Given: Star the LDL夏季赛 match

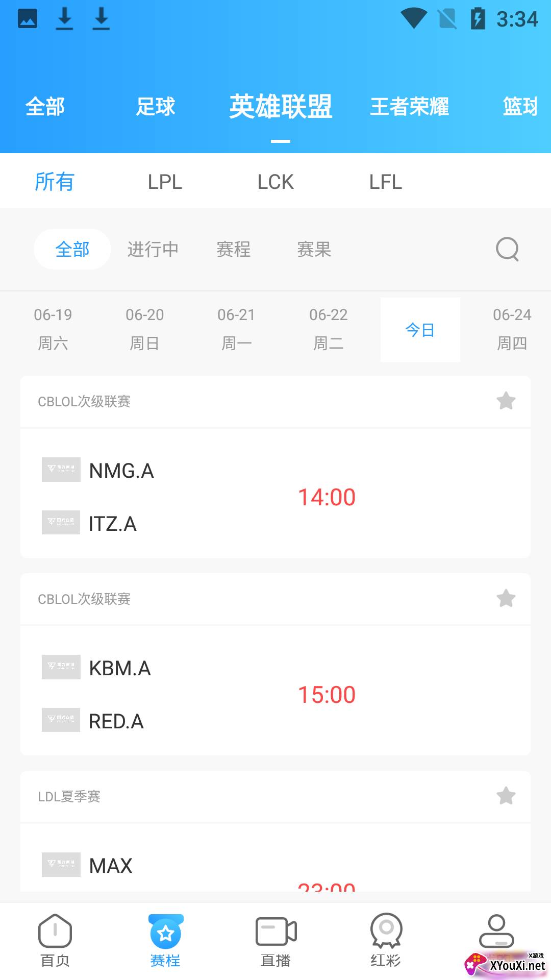Looking at the screenshot, I should pyautogui.click(x=506, y=796).
